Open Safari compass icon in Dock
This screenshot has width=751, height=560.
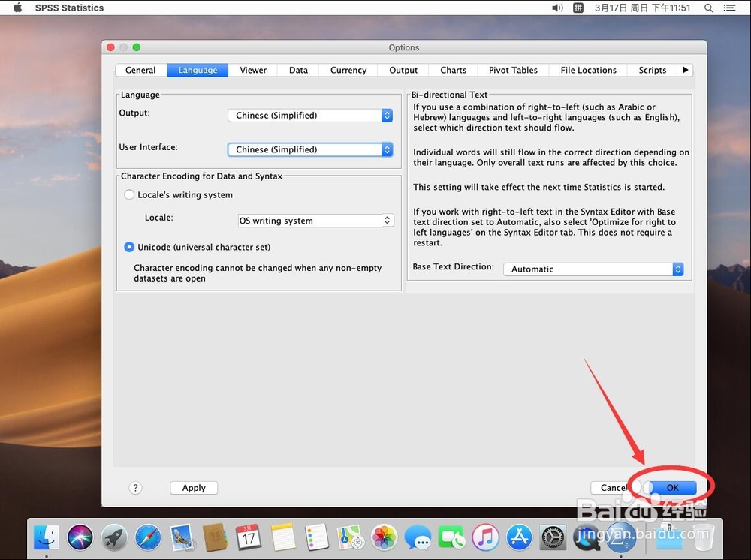pos(148,537)
